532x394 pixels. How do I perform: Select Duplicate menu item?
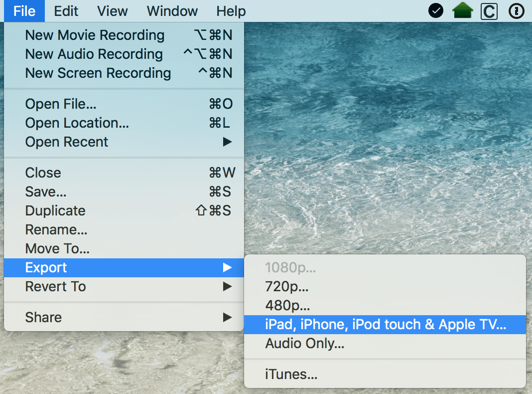tap(124, 210)
